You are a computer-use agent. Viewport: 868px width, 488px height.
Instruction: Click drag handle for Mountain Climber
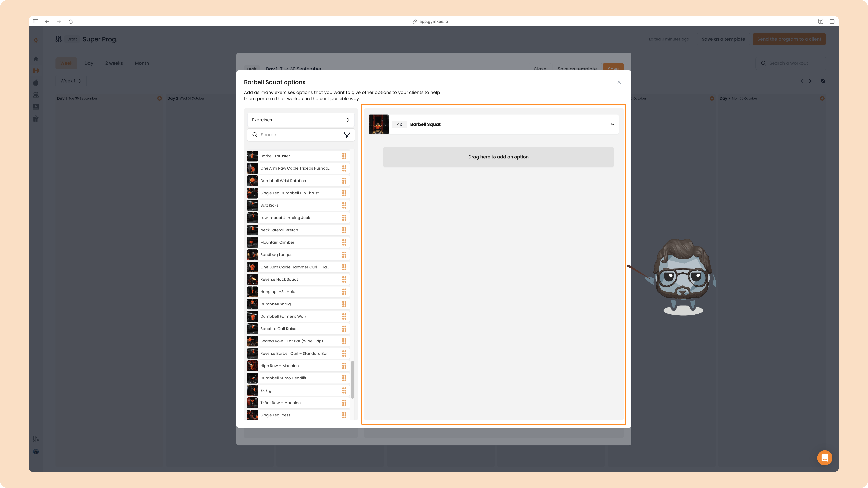344,242
